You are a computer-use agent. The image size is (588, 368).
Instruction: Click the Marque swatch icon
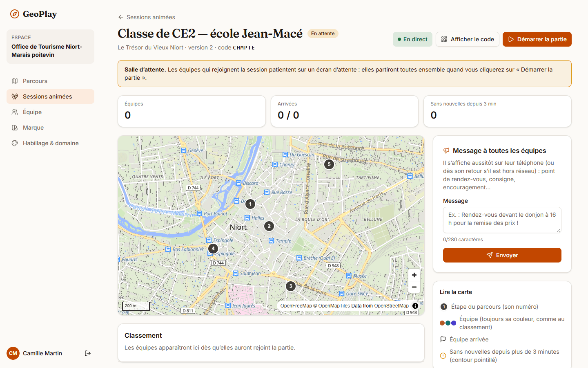click(15, 128)
